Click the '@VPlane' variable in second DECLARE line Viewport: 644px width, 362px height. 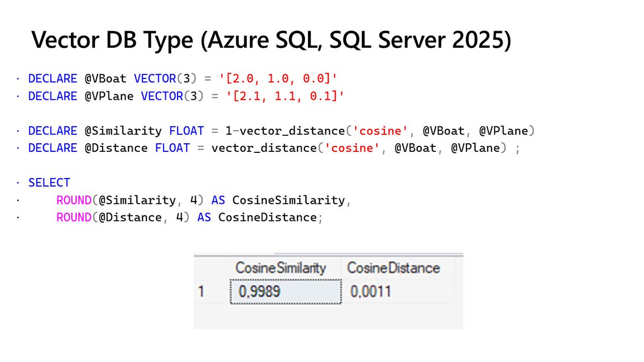tap(109, 97)
